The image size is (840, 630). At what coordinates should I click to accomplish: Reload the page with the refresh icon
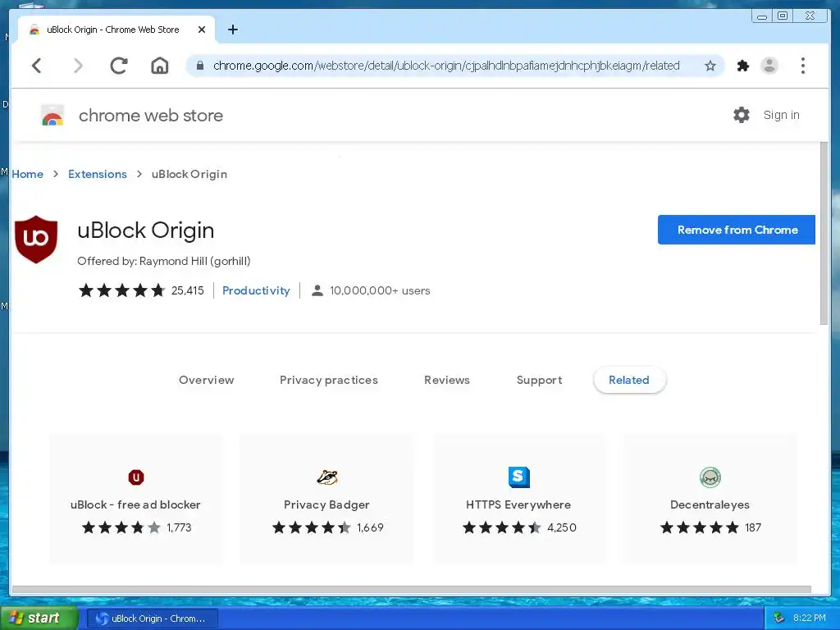pos(118,66)
